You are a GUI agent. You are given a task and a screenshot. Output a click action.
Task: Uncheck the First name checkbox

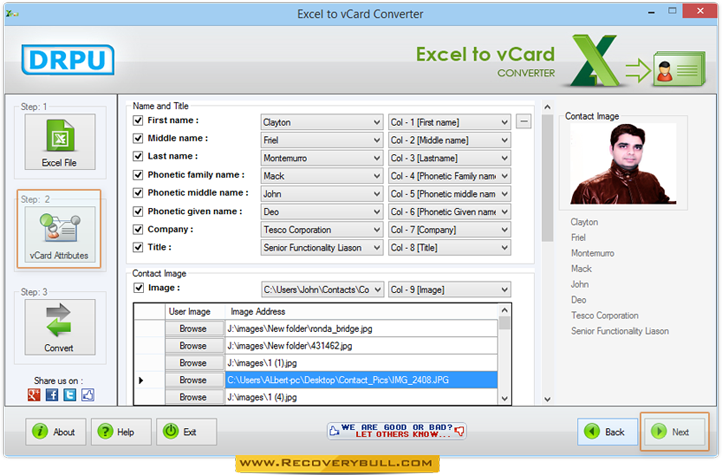tap(138, 121)
